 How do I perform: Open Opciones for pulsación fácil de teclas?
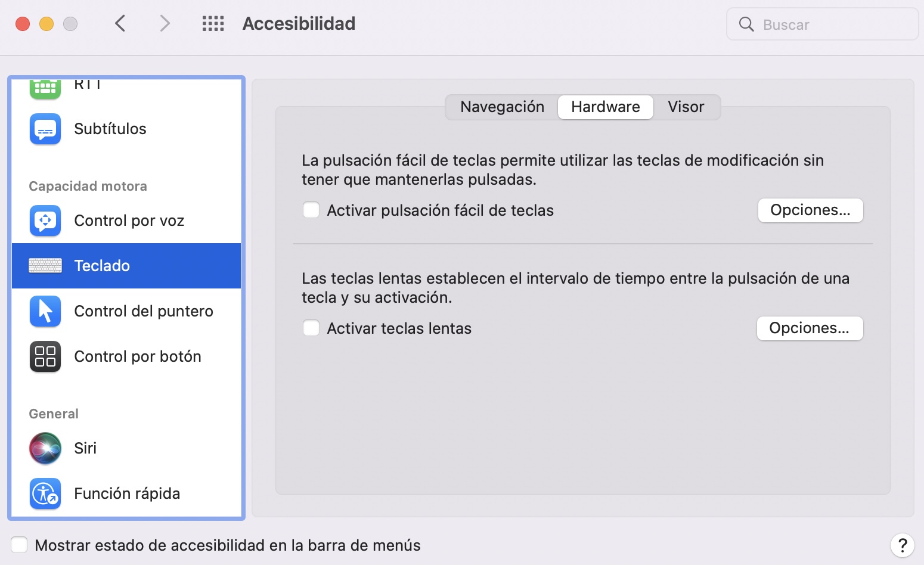coord(810,210)
